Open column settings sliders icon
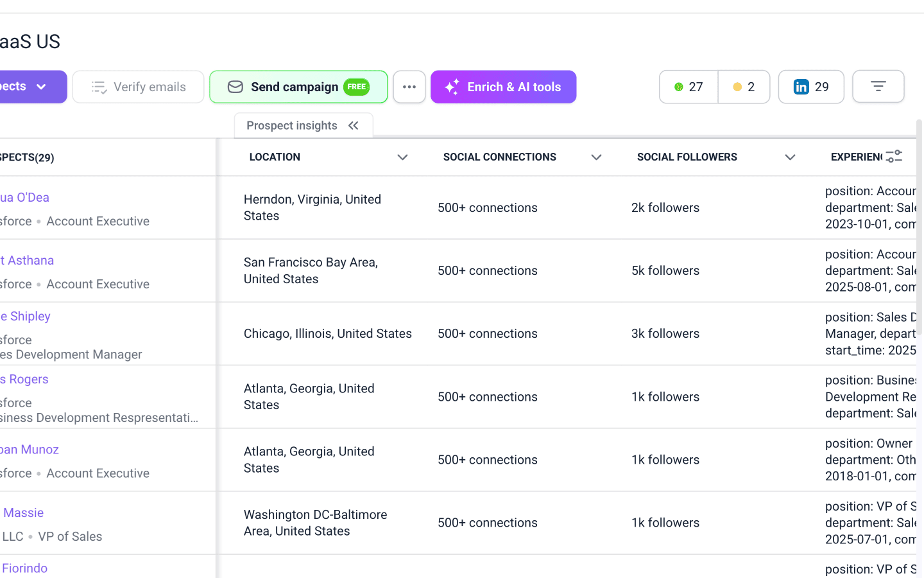Image resolution: width=924 pixels, height=578 pixels. 894,157
